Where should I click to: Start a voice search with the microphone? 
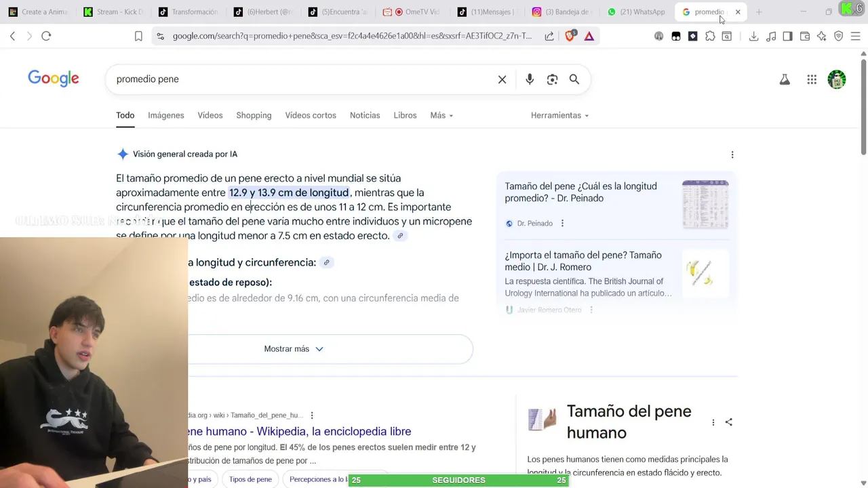530,79
